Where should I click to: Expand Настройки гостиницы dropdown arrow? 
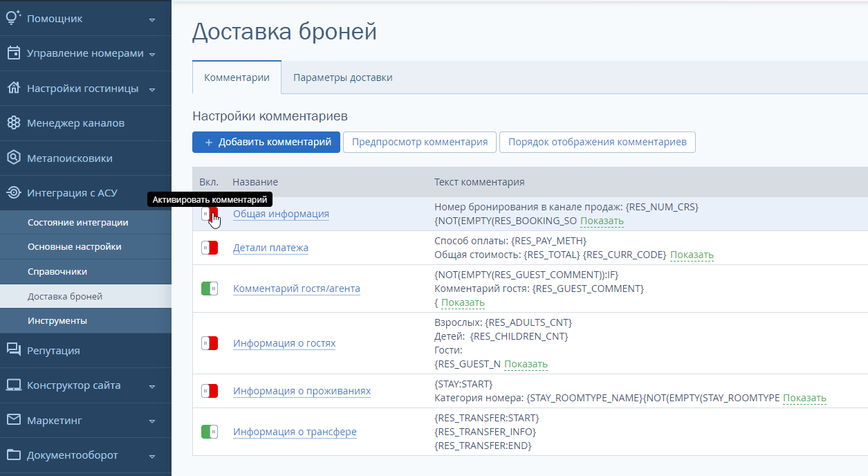(x=152, y=89)
